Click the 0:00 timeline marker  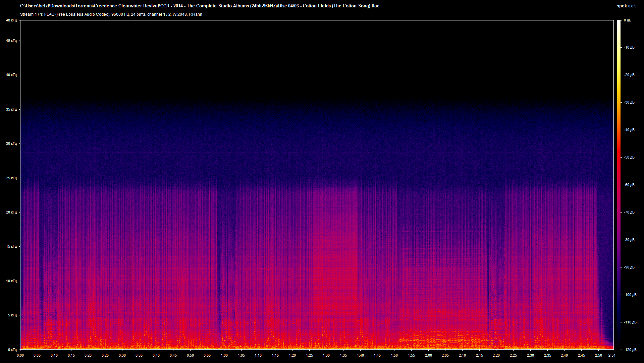click(x=20, y=355)
